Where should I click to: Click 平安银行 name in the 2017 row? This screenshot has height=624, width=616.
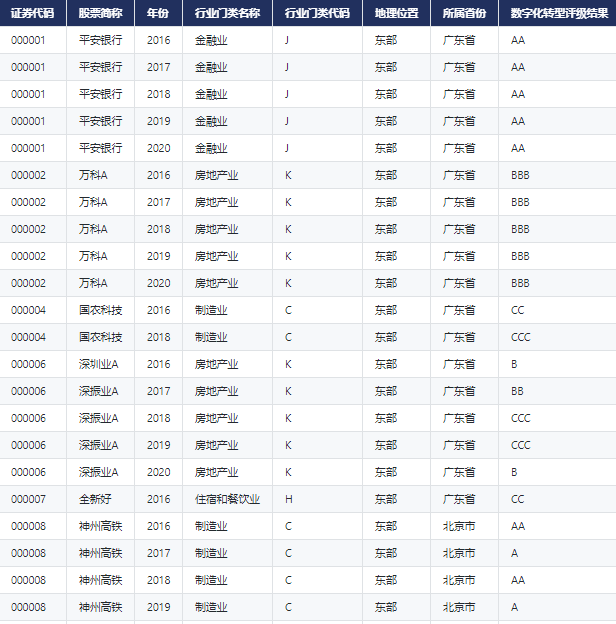[100, 67]
